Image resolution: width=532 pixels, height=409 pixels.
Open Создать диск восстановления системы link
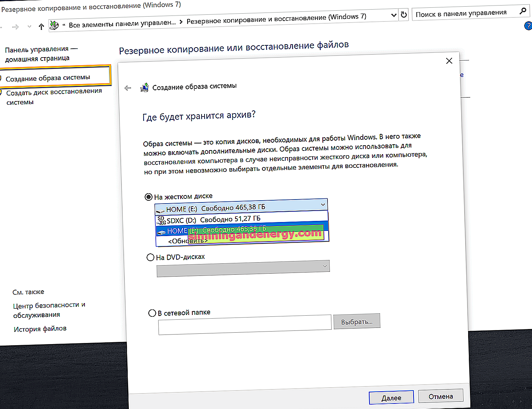click(54, 96)
